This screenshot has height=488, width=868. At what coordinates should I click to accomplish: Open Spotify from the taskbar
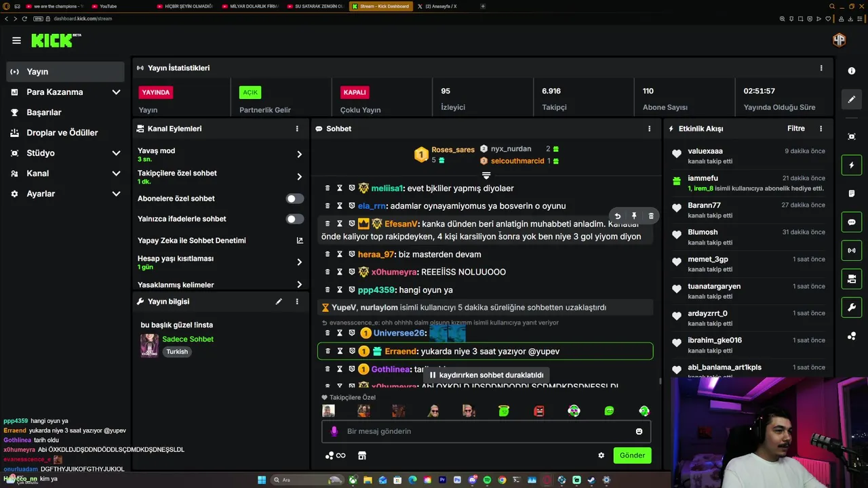point(487,480)
